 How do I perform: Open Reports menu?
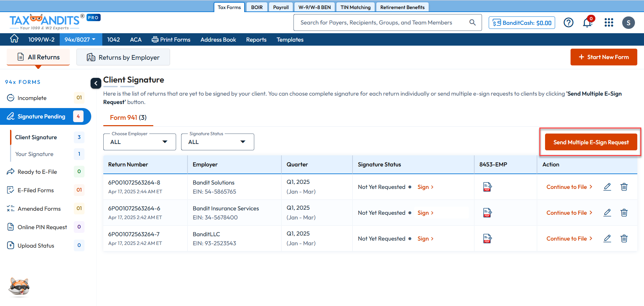[256, 40]
